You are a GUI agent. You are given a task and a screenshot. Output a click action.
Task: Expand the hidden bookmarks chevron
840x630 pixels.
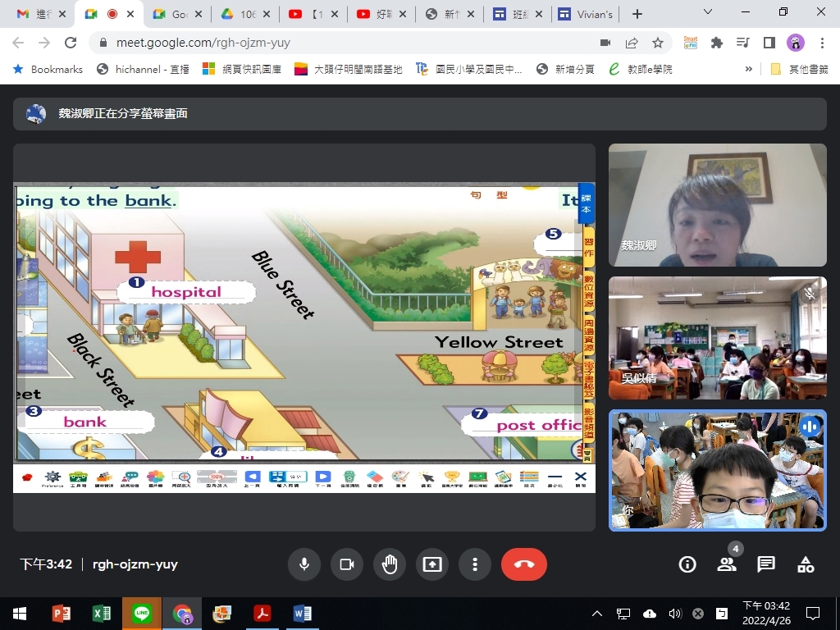coord(748,70)
